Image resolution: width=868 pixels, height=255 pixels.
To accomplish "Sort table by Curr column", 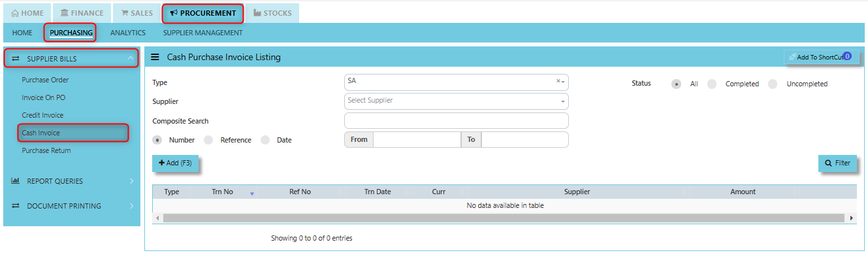I will click(439, 192).
